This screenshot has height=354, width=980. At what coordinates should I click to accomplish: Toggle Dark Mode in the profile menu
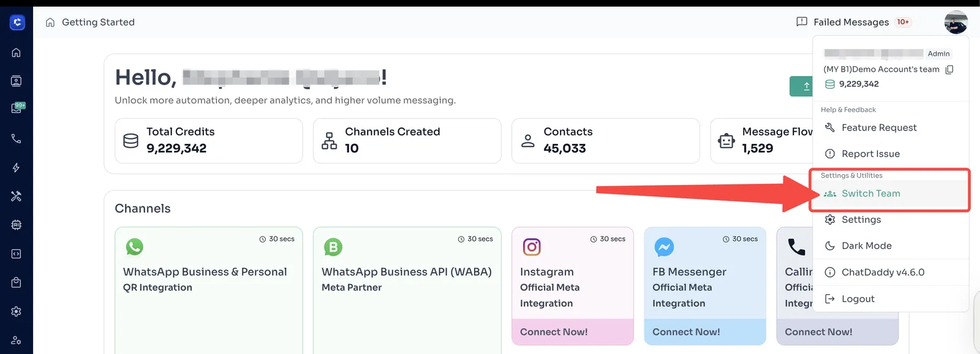click(866, 246)
